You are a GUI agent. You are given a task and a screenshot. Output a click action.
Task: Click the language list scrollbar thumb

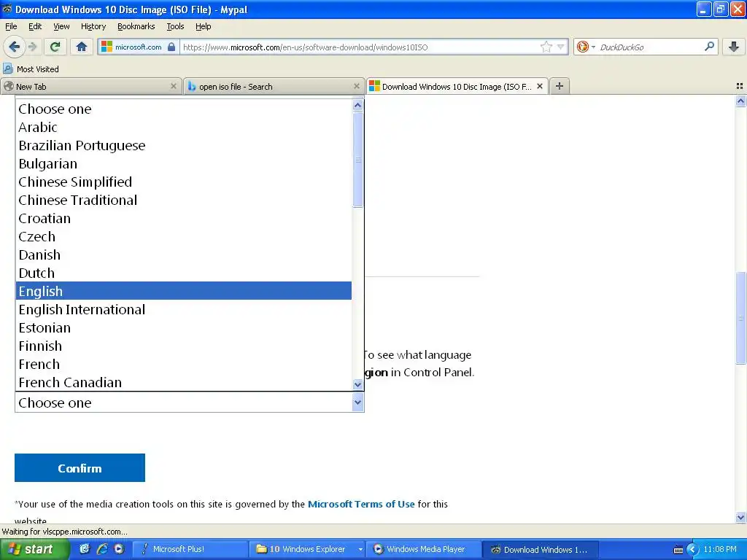coord(357,160)
